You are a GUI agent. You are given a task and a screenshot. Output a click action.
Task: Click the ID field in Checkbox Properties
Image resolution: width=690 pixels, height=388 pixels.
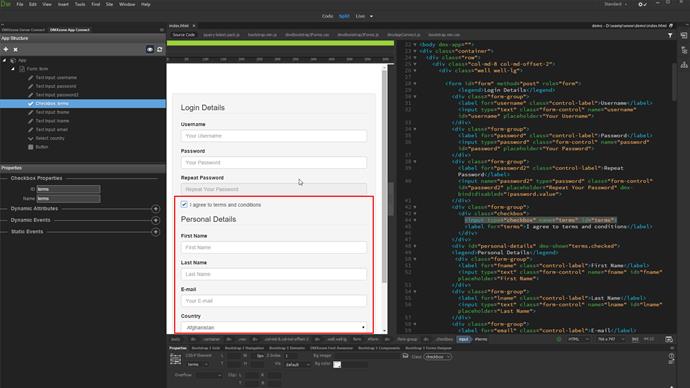pyautogui.click(x=68, y=189)
